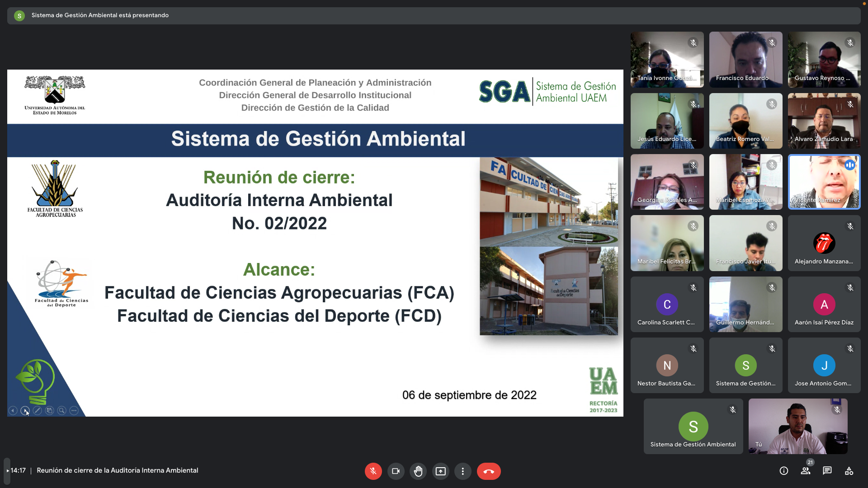
Task: Select Jesús Eduardo Lice... video tile
Action: 667,121
